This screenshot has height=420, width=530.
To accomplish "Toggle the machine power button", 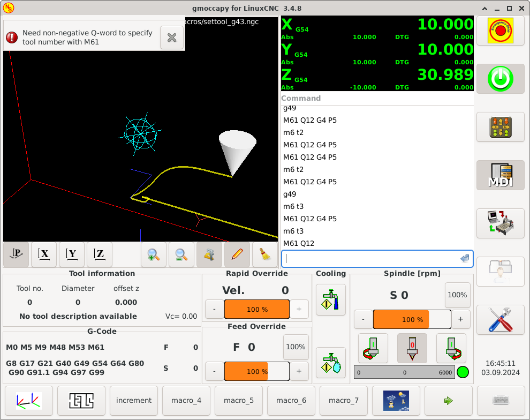I will tap(500, 79).
